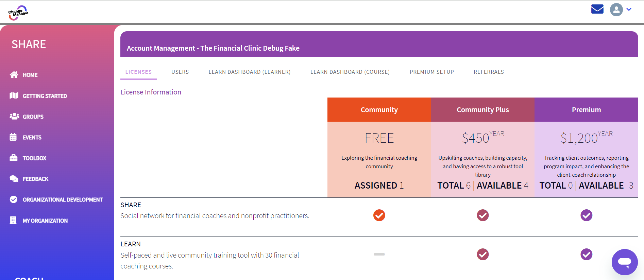644x280 pixels.
Task: Click the Community plan header
Action: [379, 110]
